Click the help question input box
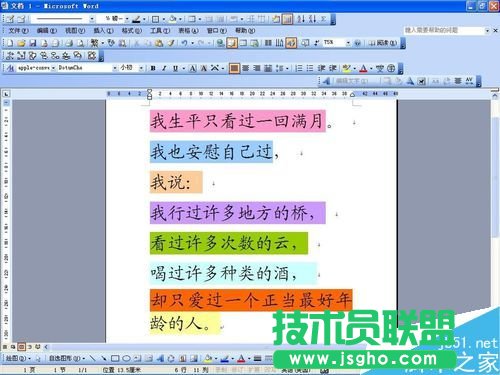Image resolution: width=500 pixels, height=375 pixels. [443, 30]
